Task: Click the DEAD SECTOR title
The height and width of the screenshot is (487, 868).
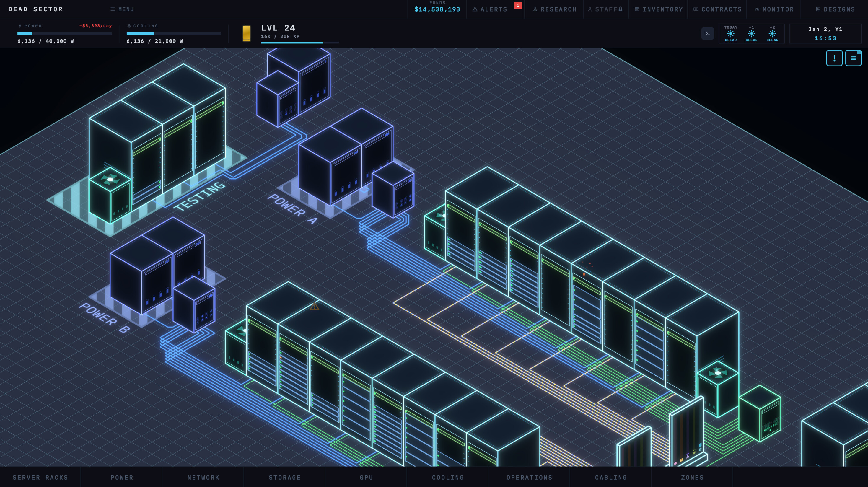Action: (36, 9)
